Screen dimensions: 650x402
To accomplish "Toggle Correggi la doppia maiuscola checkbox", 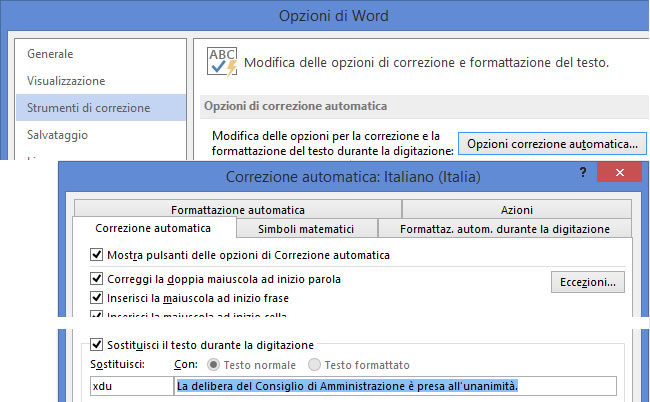I will (x=97, y=278).
